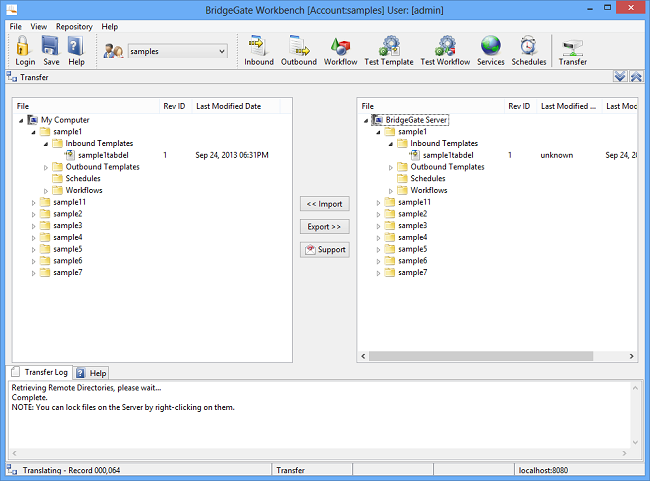Open the View menu
This screenshot has height=481, width=650.
click(39, 27)
